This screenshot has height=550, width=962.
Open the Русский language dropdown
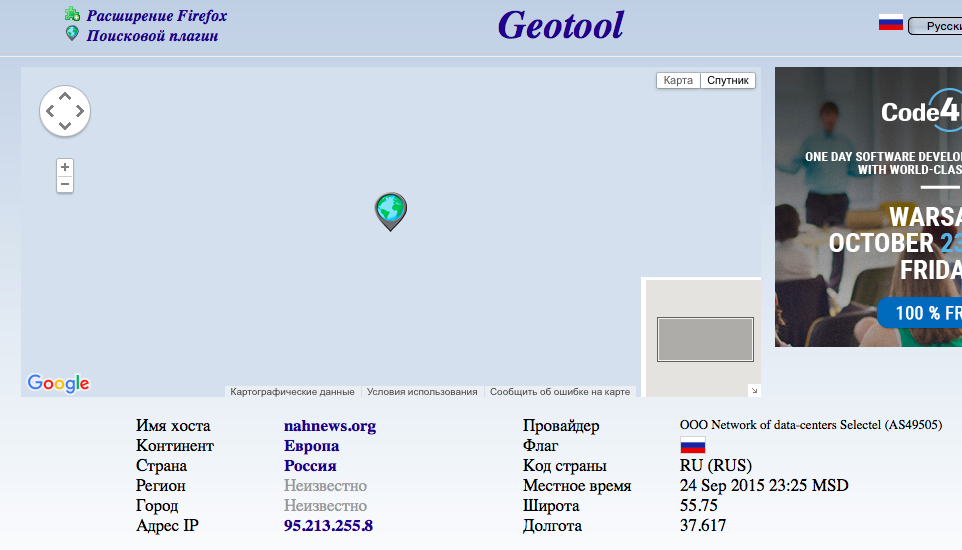coord(935,26)
